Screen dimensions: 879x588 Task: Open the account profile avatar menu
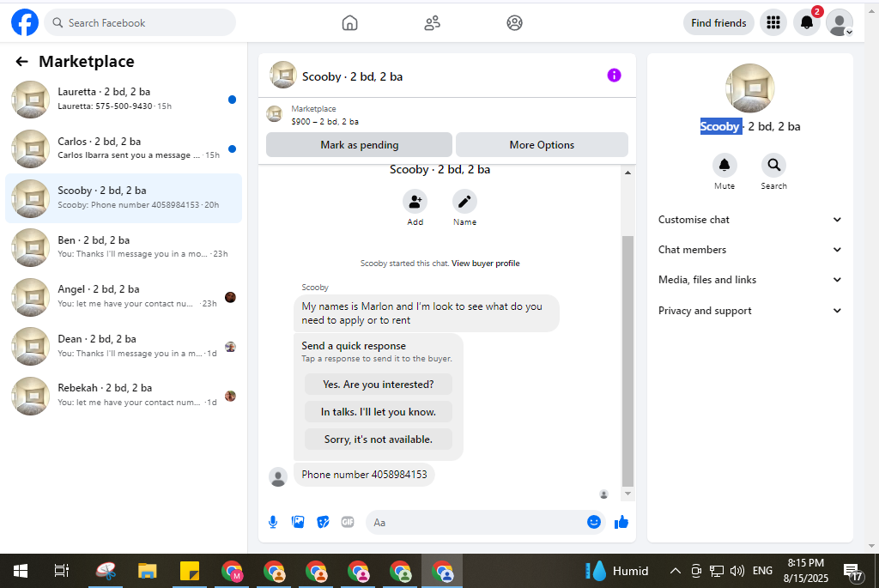pos(840,22)
